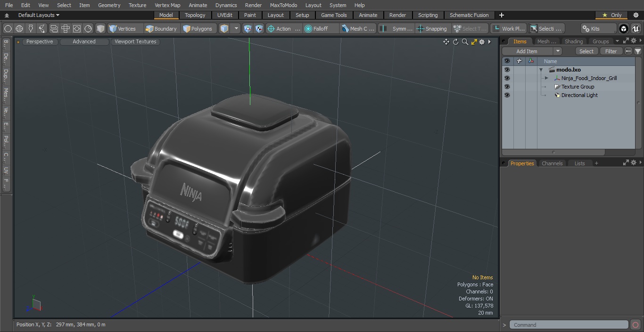Open the Geometry menu

[x=109, y=5]
